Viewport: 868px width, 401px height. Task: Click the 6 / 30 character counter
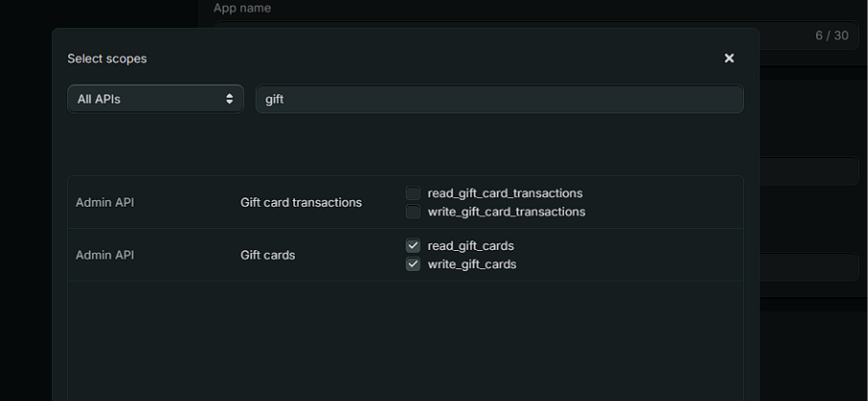point(831,36)
